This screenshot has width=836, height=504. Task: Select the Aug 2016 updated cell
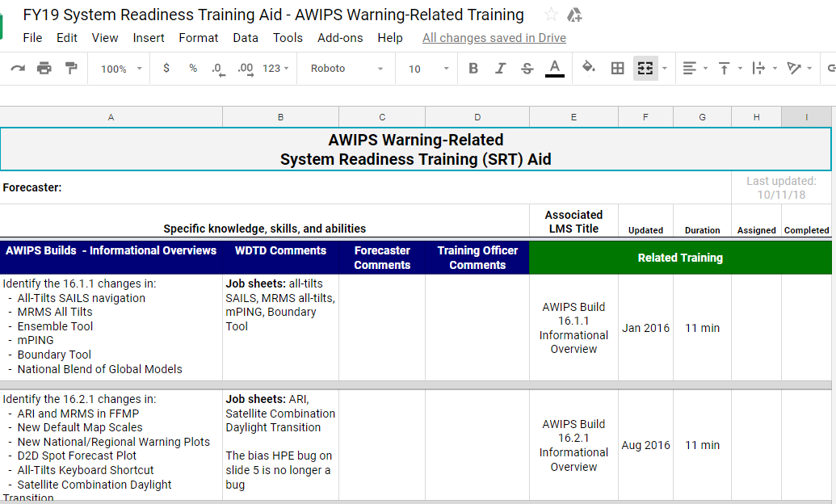point(645,445)
